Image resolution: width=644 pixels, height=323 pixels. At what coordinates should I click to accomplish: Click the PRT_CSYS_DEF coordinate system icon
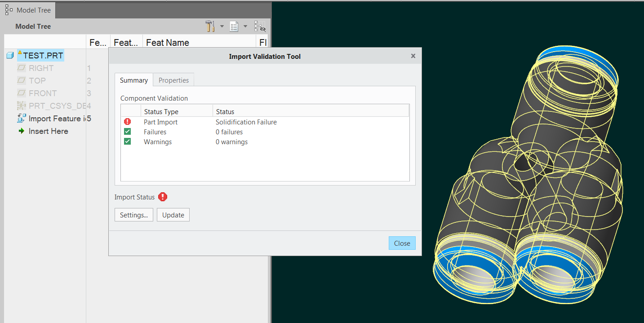(20, 106)
